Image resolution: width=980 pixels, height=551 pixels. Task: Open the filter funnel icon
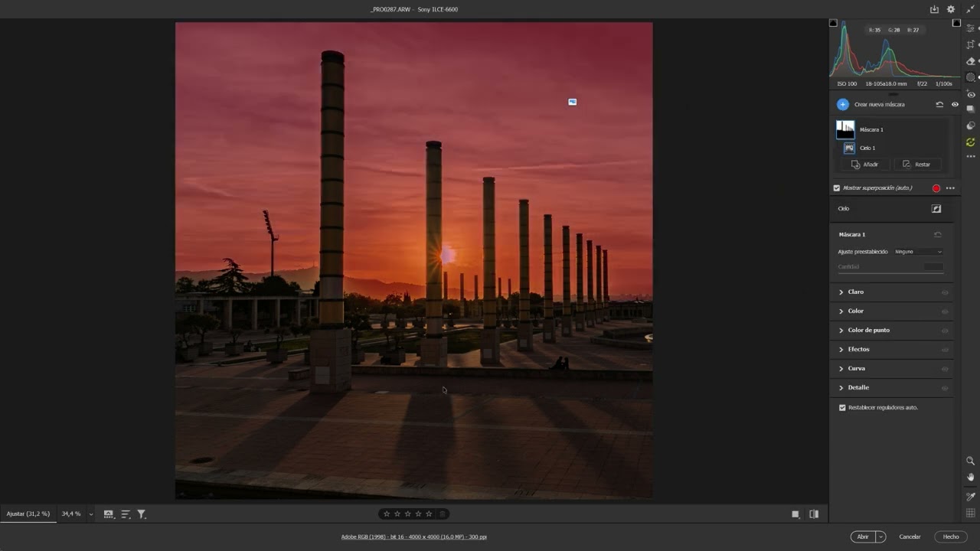click(142, 514)
